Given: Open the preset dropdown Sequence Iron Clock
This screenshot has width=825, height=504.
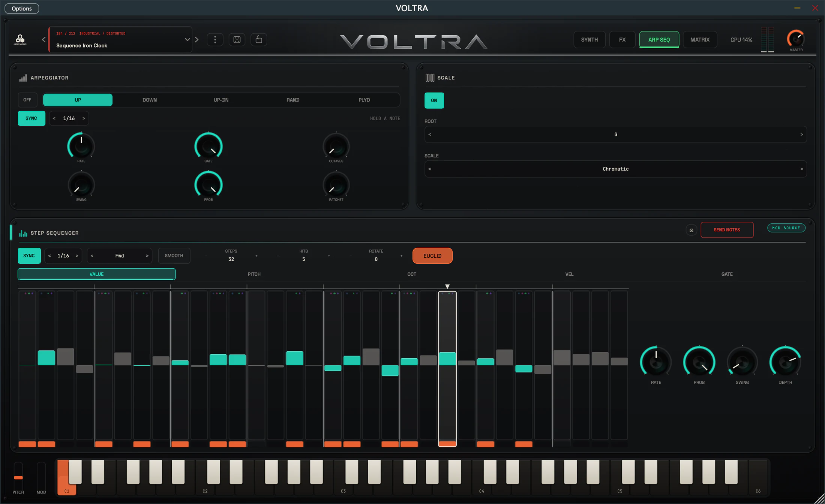Looking at the screenshot, I should (x=120, y=39).
